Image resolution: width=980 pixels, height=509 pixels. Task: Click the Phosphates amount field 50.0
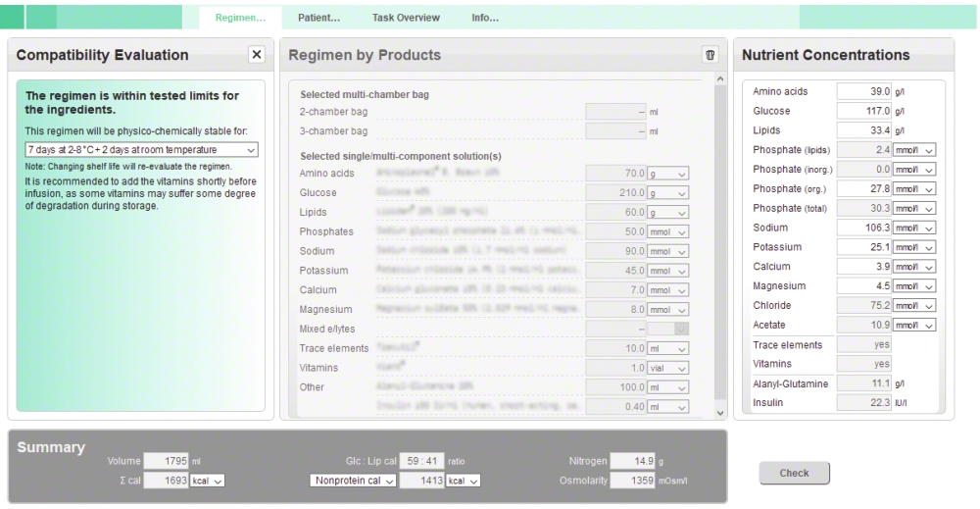[615, 231]
